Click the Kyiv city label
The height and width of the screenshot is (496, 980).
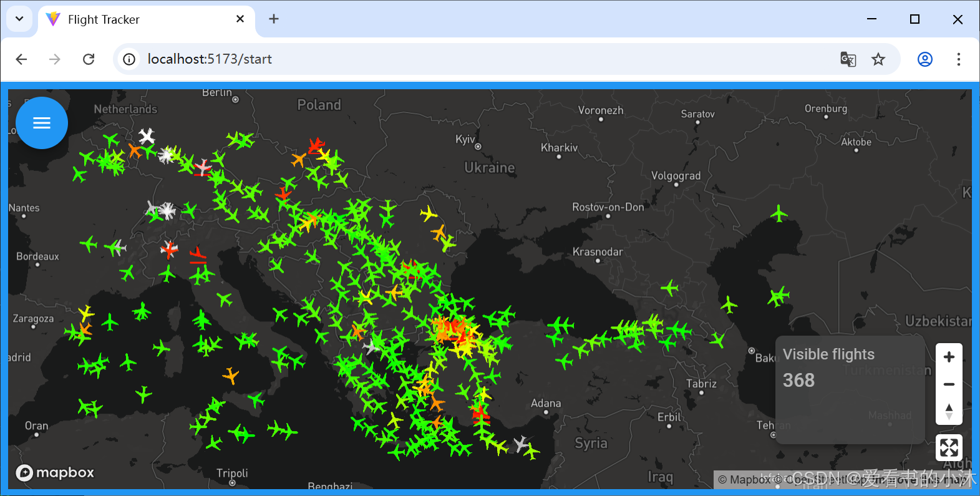(x=465, y=139)
